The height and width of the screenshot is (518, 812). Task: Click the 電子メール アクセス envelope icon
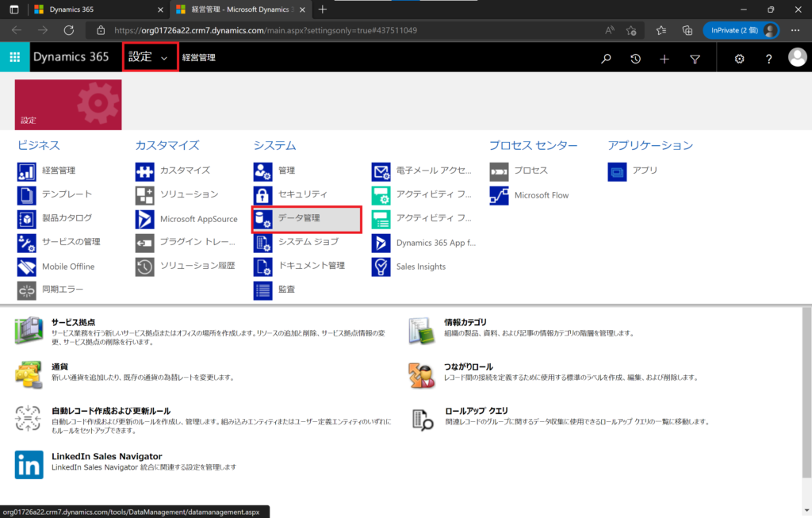381,171
